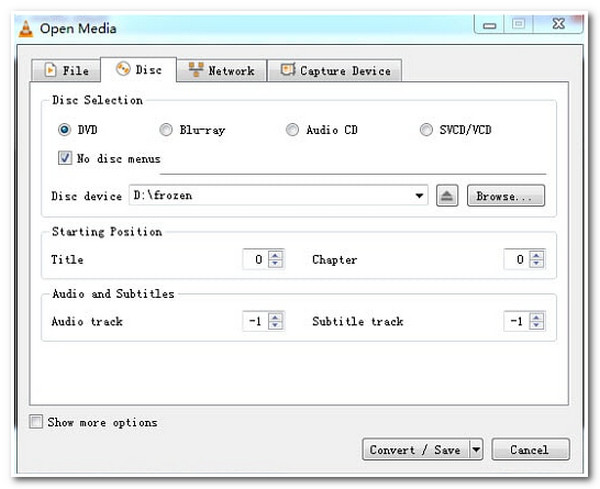
Task: Choose the Blu-ray disc option
Action: 166,130
